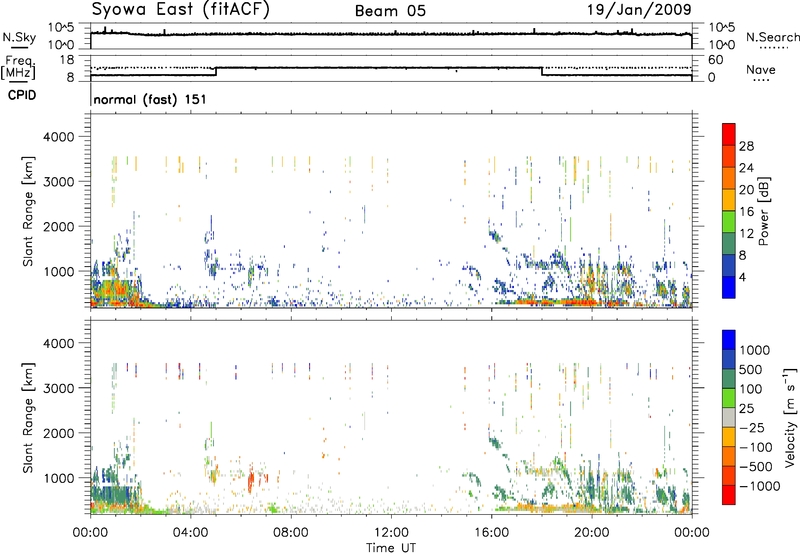Click the '28' value on Power colorbar
Screen dimensions: 800x554
[x=746, y=146]
